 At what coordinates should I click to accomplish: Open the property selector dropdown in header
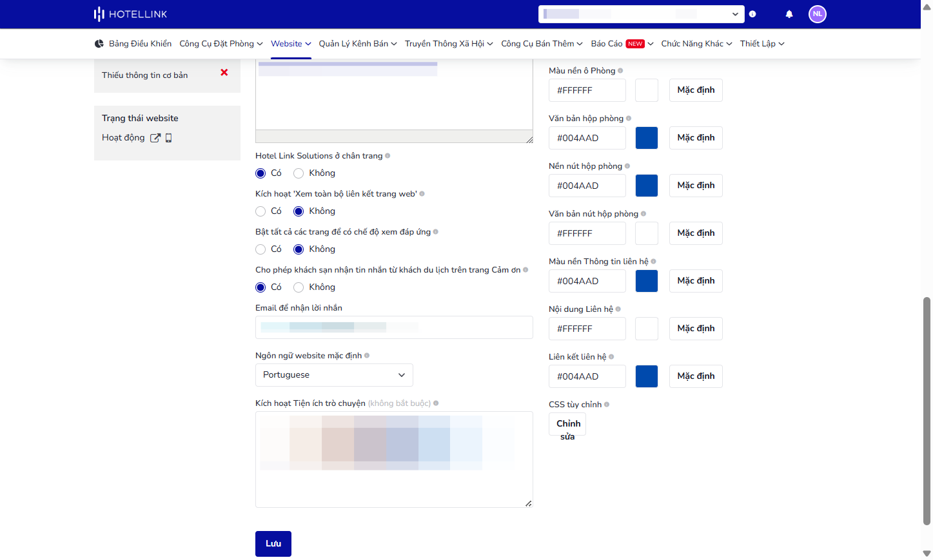[642, 14]
